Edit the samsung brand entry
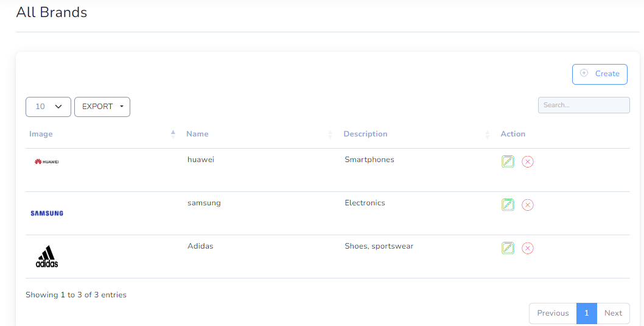644x326 pixels. [x=508, y=205]
